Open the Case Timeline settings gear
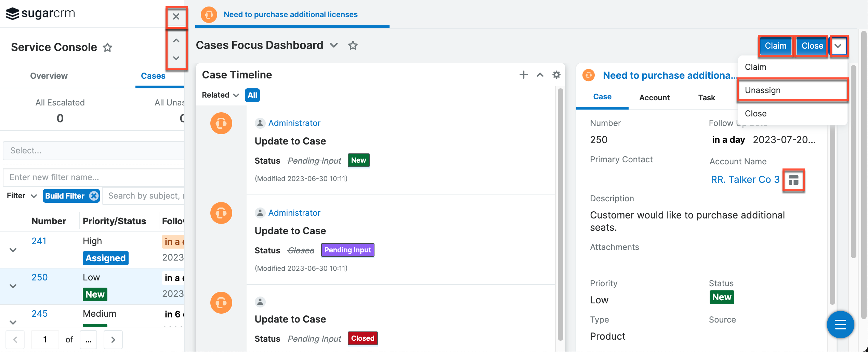 click(556, 75)
